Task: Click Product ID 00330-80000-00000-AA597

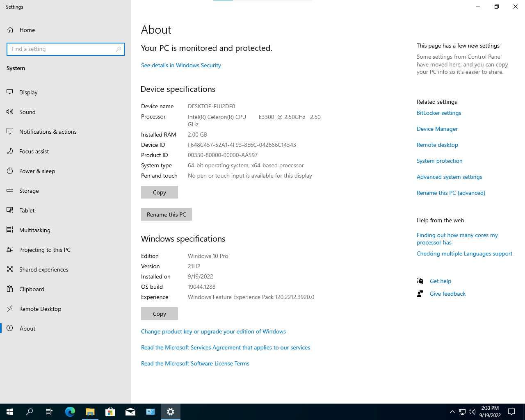Action: 223,155
